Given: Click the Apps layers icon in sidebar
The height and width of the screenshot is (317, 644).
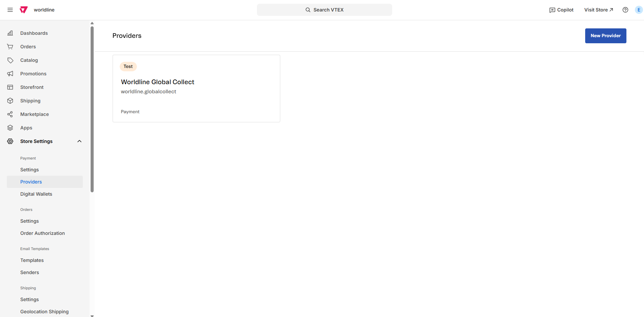Looking at the screenshot, I should (x=10, y=128).
